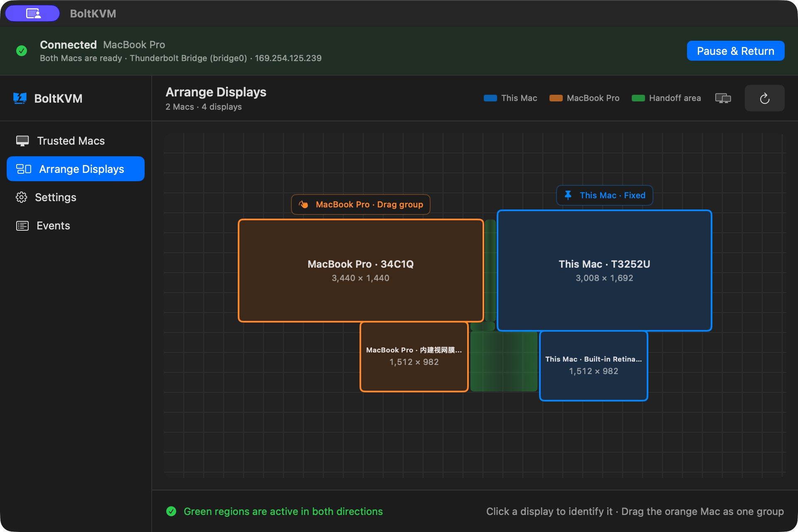Click the MacBook Pro Drag group badge
The width and height of the screenshot is (798, 532).
(x=361, y=204)
